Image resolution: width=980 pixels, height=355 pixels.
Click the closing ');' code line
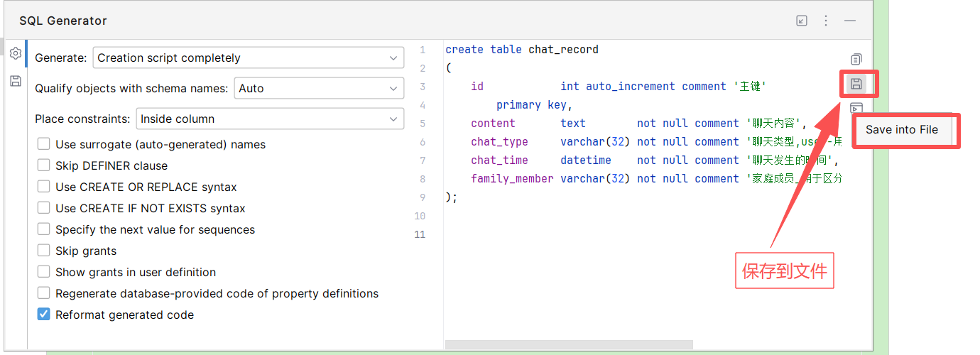point(452,197)
